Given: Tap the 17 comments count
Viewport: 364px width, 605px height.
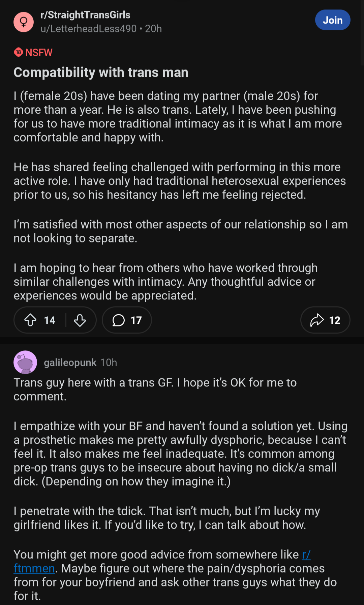Looking at the screenshot, I should tap(136, 320).
